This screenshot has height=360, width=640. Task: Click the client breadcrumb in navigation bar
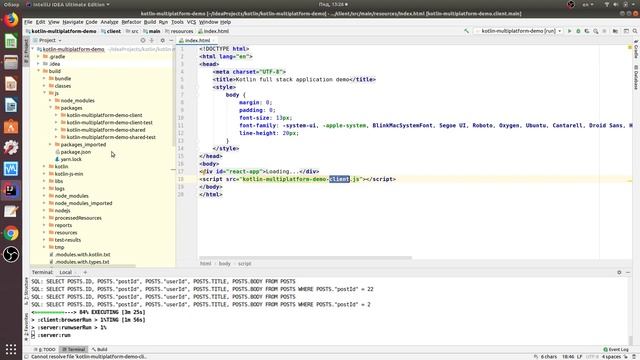pyautogui.click(x=111, y=31)
